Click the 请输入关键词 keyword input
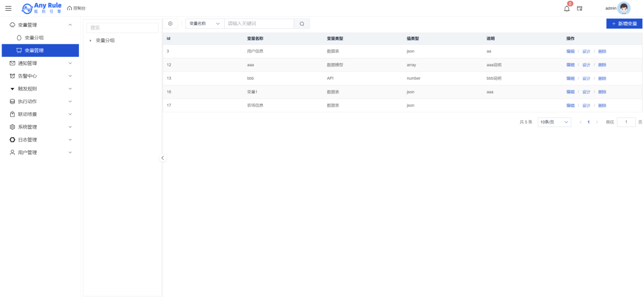Image resolution: width=644 pixels, height=302 pixels. tap(259, 23)
